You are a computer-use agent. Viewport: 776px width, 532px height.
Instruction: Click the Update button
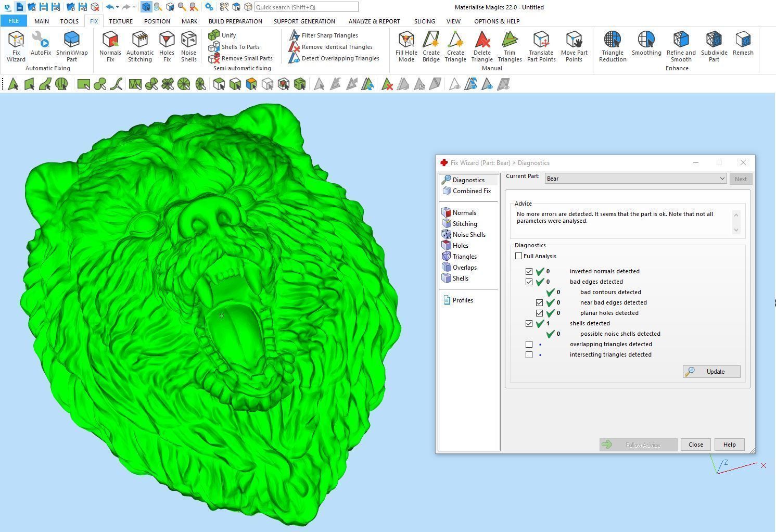coord(711,372)
